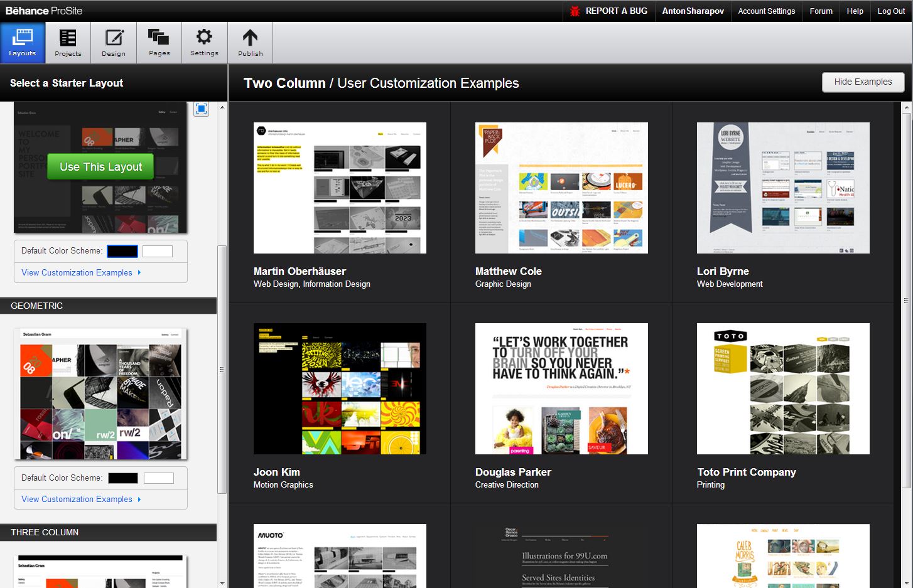
Task: Click the 'Creative Direction' caption
Action: (507, 485)
